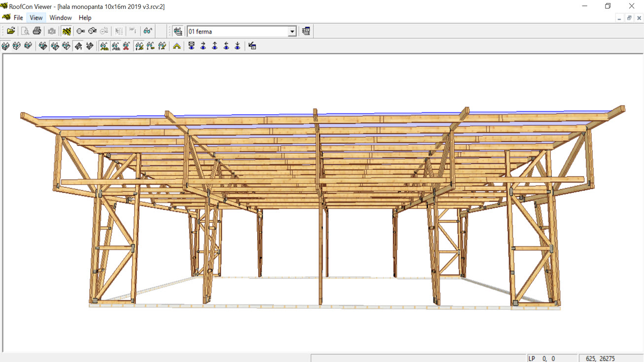Select the view-from-top eye icon
The height and width of the screenshot is (362, 644).
(x=192, y=46)
